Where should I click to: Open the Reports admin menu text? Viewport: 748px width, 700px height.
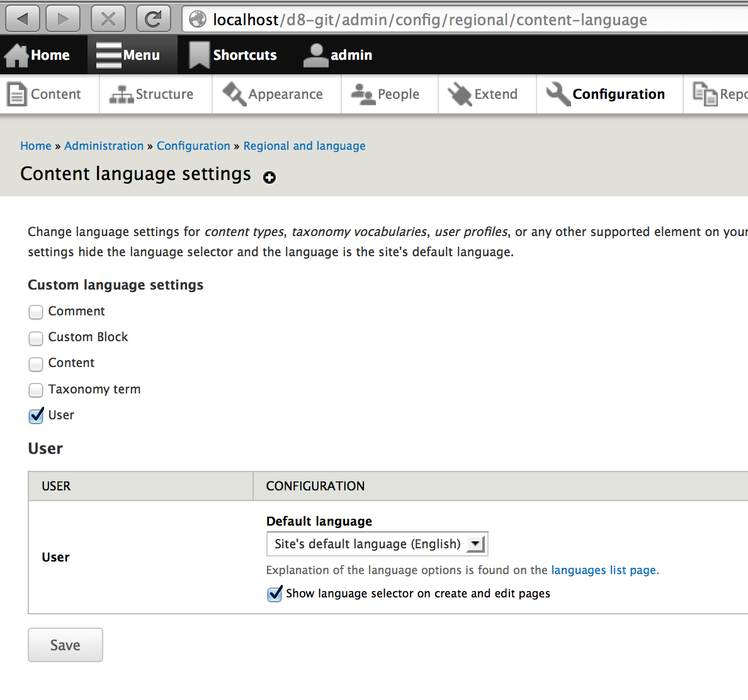[x=734, y=94]
